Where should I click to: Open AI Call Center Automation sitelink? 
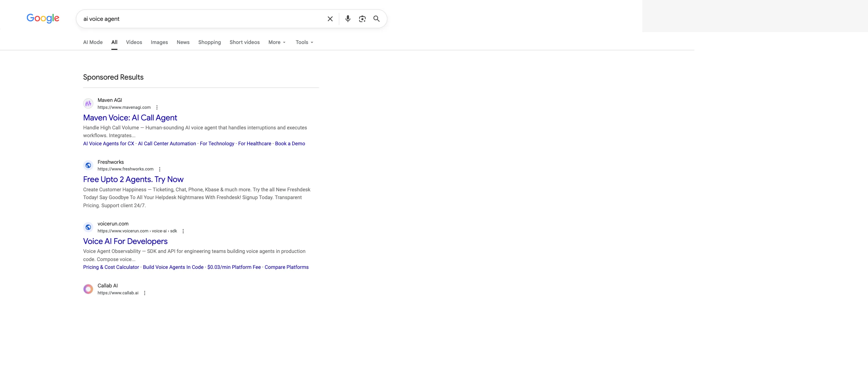click(x=167, y=144)
